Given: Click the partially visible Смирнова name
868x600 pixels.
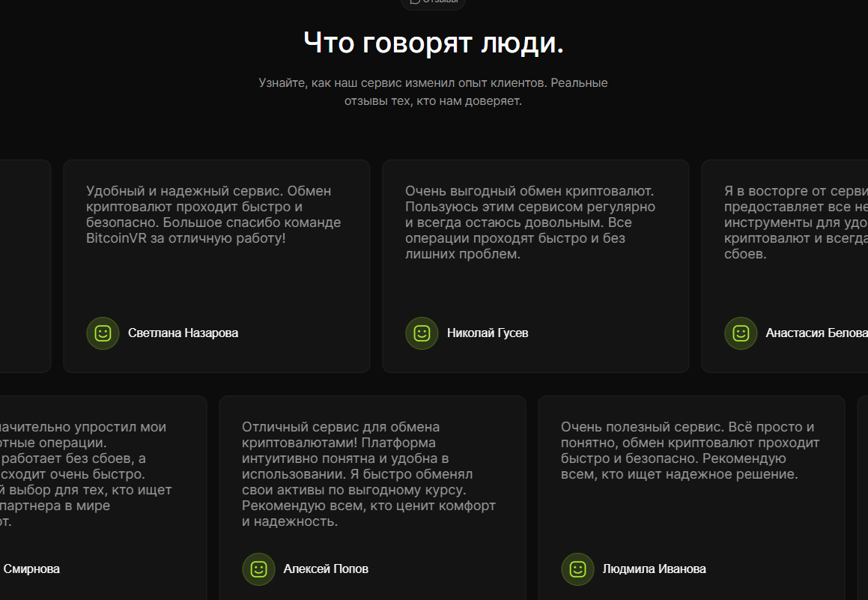Looking at the screenshot, I should tap(31, 569).
